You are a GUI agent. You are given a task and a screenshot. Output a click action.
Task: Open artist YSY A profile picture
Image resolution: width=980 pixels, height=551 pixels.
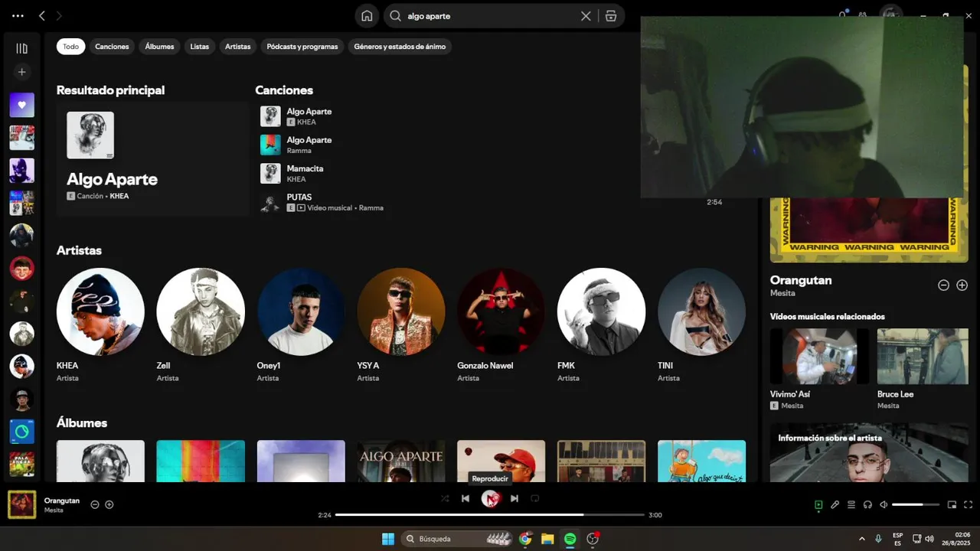coord(401,311)
